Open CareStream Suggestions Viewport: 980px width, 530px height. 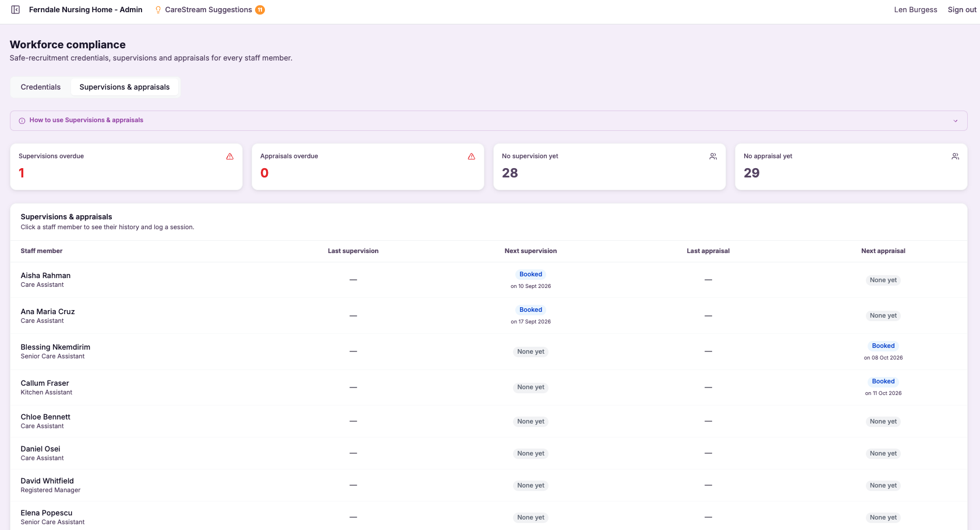pyautogui.click(x=208, y=10)
